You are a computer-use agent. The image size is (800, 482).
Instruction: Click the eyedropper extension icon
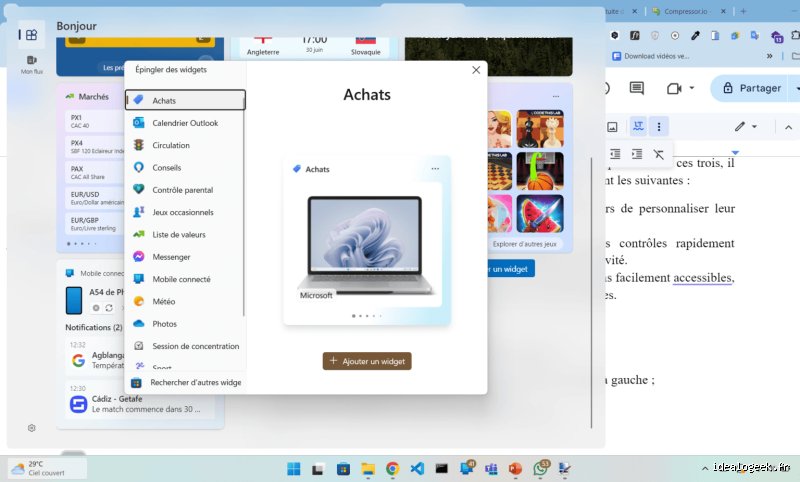point(695,35)
